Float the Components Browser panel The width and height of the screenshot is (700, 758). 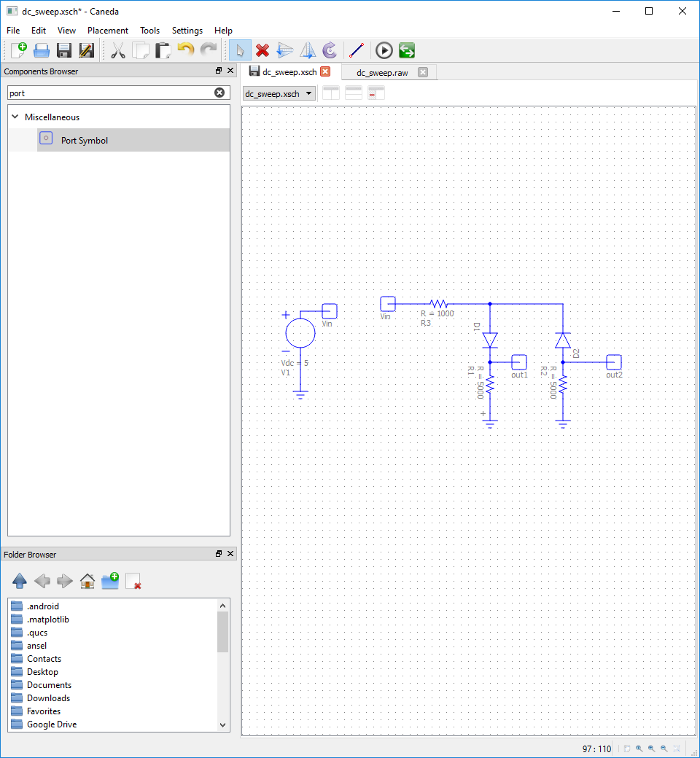(x=219, y=71)
